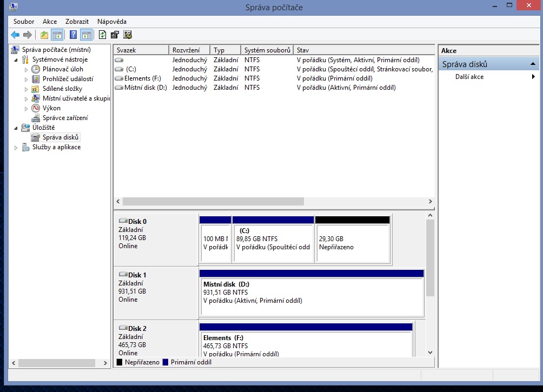Sort volumes by Systém souborů column
The image size is (543, 392).
(267, 50)
